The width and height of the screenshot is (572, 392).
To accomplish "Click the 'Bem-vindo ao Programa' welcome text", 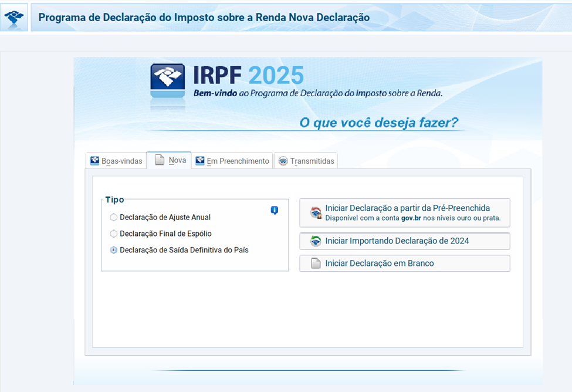I will point(318,93).
